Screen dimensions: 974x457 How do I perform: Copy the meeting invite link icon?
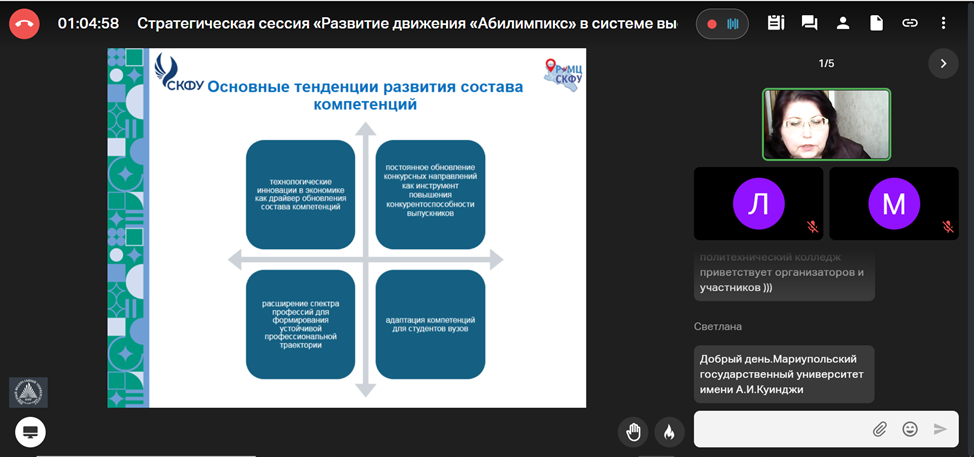click(909, 22)
